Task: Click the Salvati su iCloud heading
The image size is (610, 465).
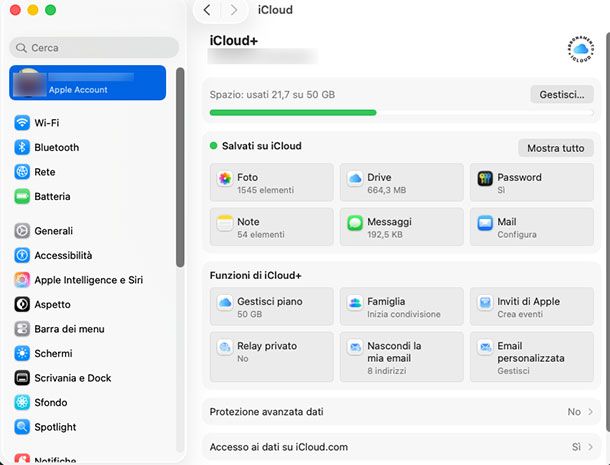Action: (261, 146)
